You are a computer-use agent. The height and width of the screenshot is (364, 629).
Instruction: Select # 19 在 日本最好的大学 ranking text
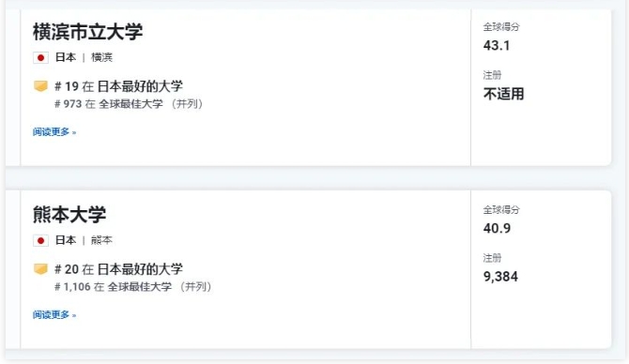(118, 85)
